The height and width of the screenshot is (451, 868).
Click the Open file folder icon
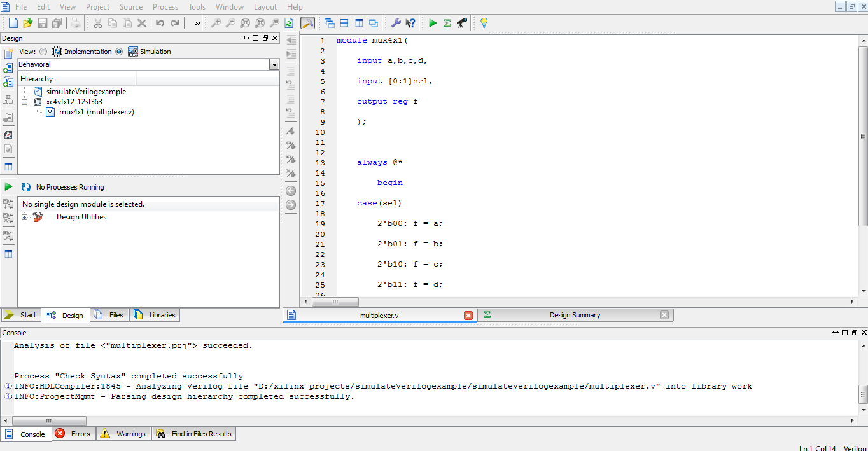27,23
